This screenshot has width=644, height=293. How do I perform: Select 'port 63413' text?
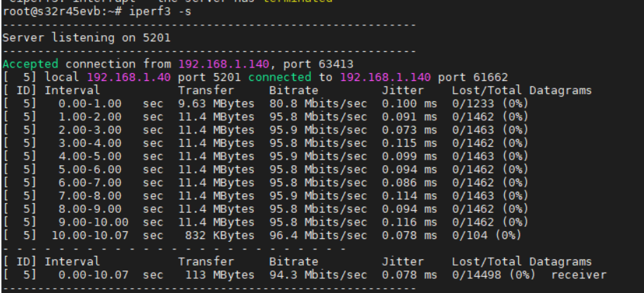point(318,64)
